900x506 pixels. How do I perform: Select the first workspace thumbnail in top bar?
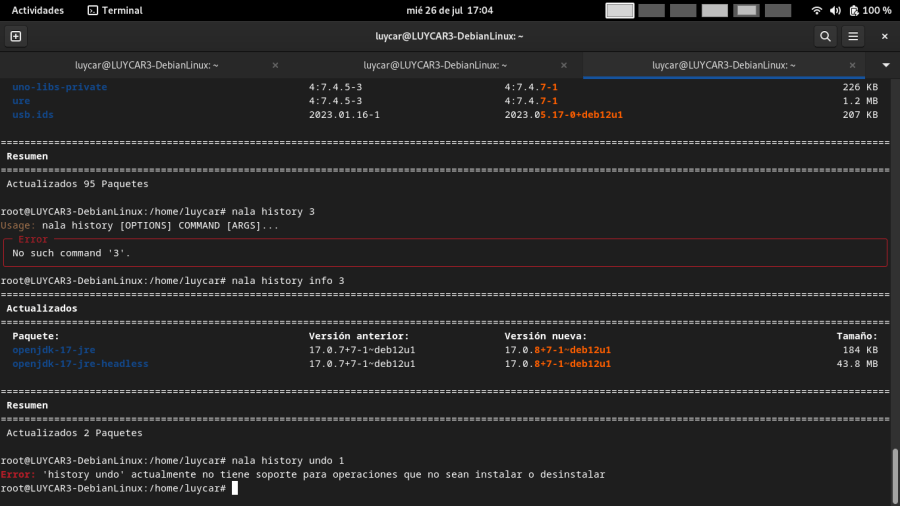point(620,10)
